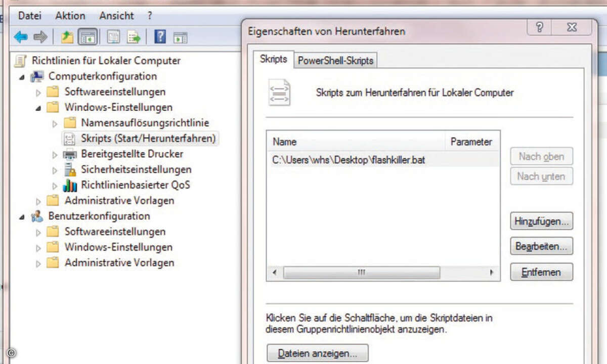The image size is (607, 364).
Task: Select the Richtlinien für Lokaler Computer label
Action: (106, 61)
